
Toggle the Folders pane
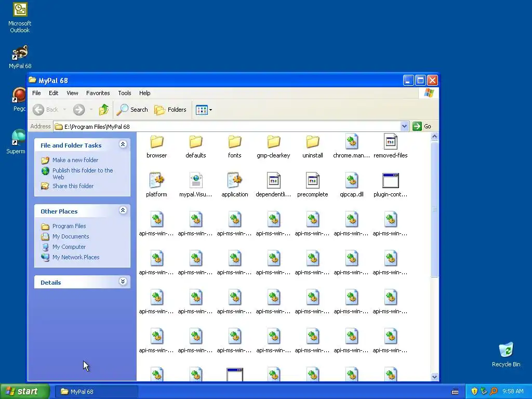[170, 110]
